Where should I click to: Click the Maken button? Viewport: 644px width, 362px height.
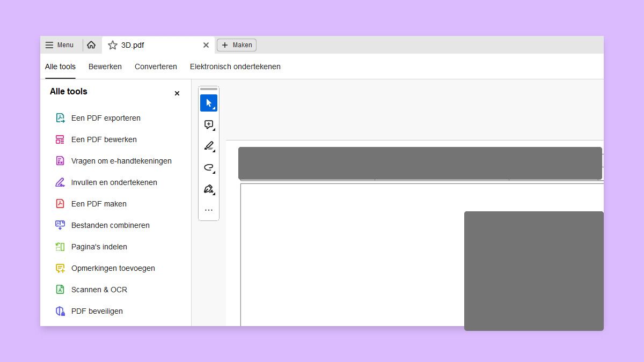point(237,45)
